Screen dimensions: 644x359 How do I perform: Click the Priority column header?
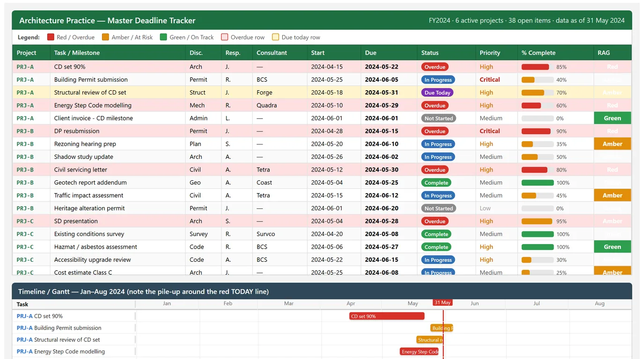497,53
